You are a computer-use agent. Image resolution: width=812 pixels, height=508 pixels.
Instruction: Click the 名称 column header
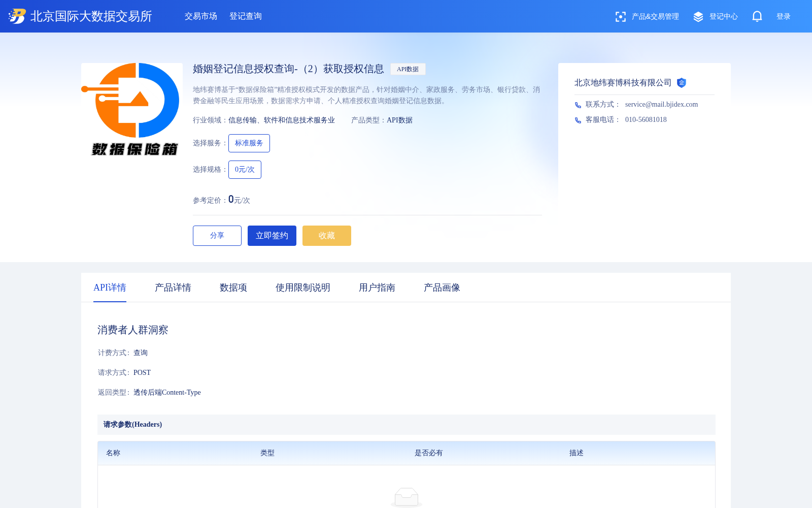click(113, 453)
